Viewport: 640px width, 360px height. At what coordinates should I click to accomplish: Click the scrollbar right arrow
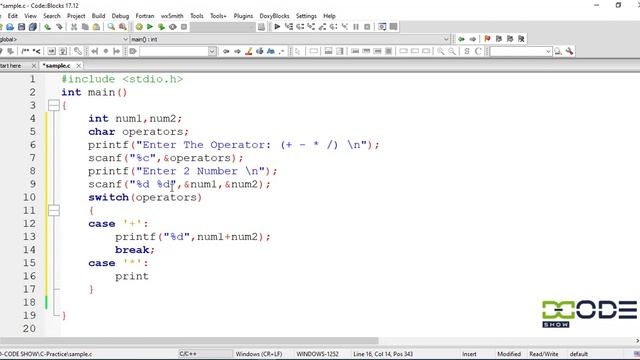coord(637,340)
